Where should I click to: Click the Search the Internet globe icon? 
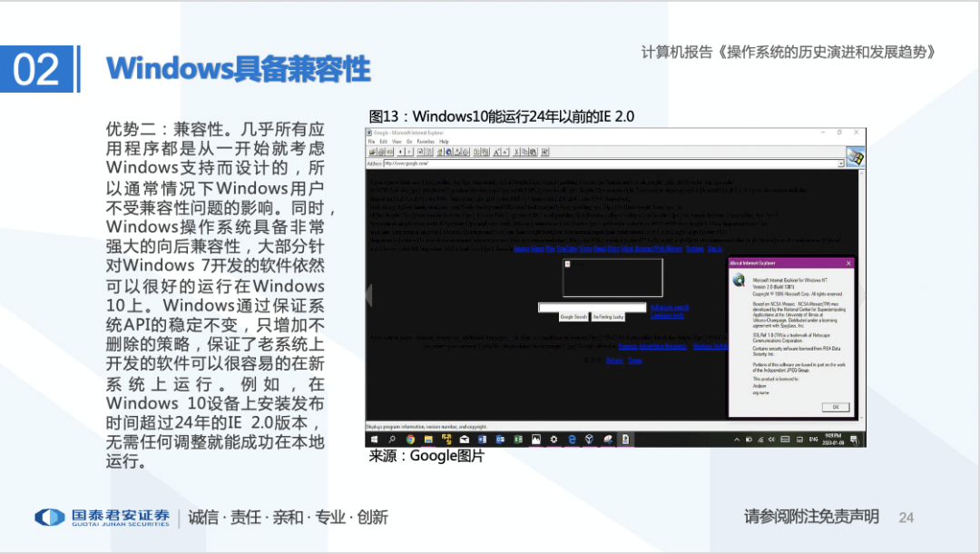[x=449, y=152]
